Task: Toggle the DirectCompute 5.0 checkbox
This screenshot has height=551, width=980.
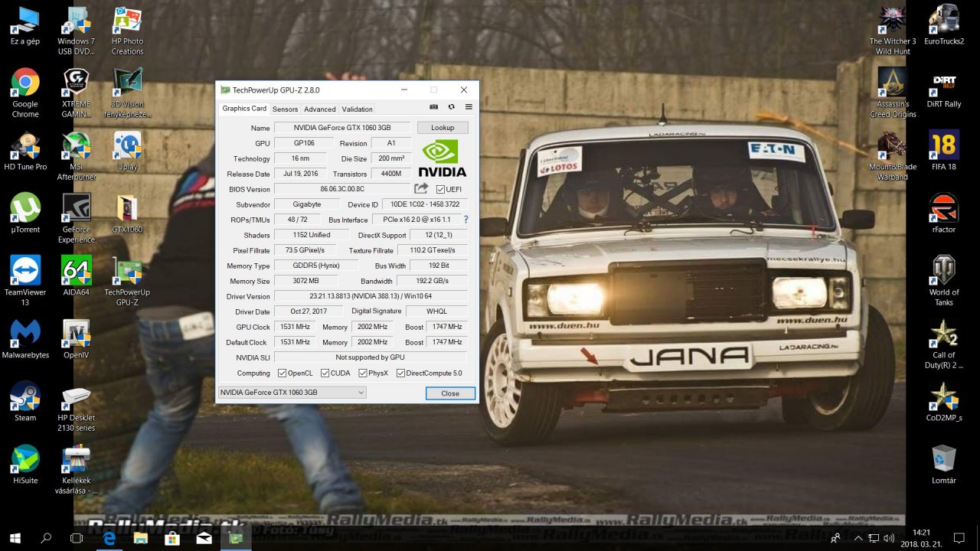Action: point(400,373)
